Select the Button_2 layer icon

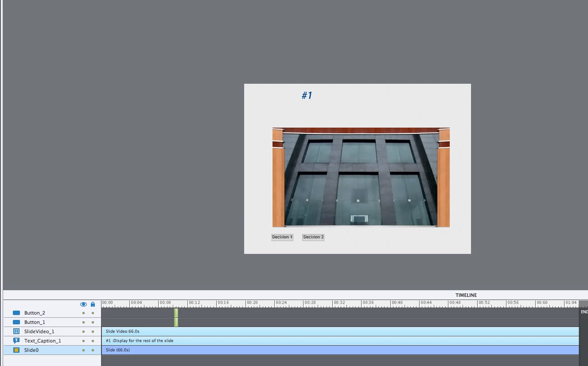pos(16,313)
